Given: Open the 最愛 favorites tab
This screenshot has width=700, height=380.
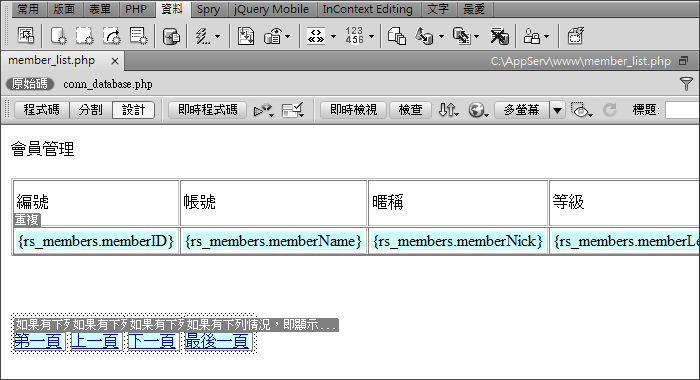Looking at the screenshot, I should pos(474,9).
